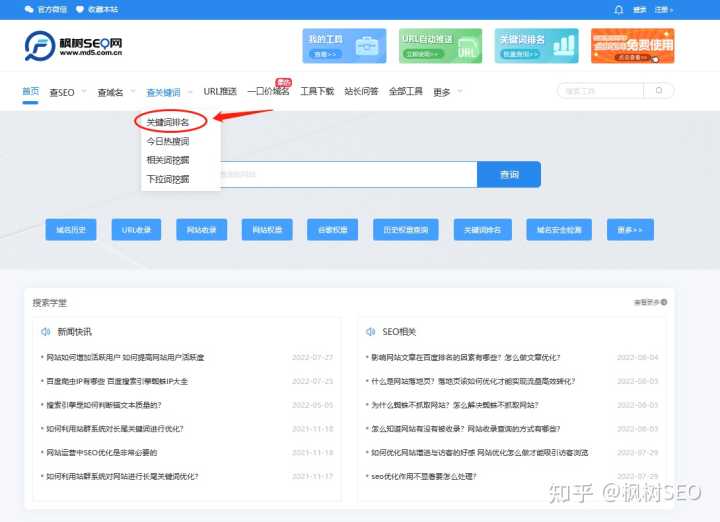
Task: Click the tool search field in the navbar
Action: click(x=601, y=91)
